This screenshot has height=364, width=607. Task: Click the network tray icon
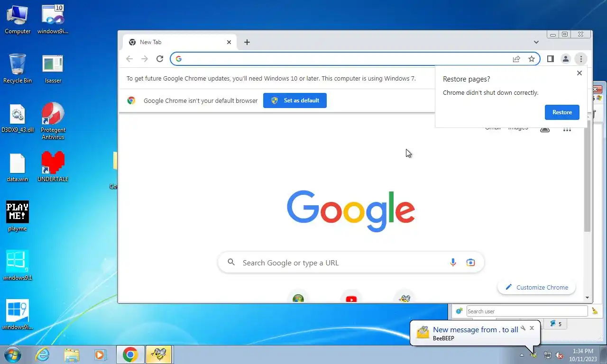[x=548, y=355]
